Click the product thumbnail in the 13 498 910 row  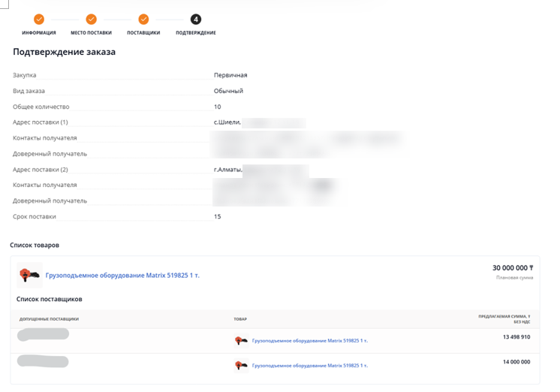tap(241, 341)
